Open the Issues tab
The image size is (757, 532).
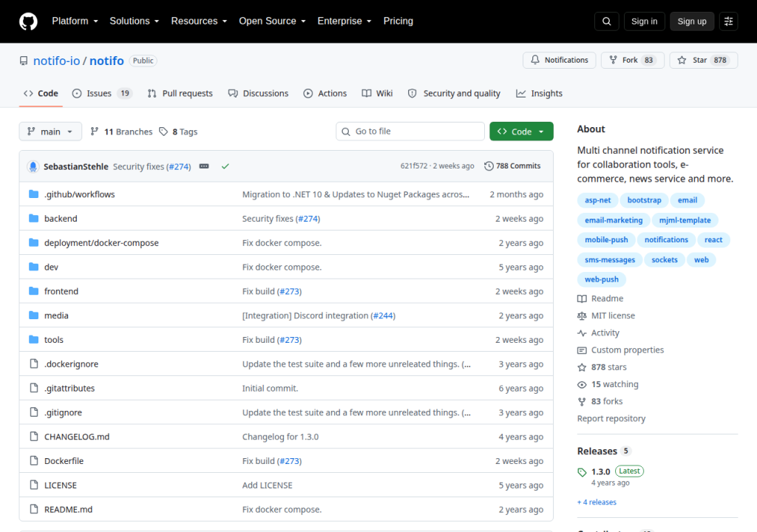tap(102, 93)
